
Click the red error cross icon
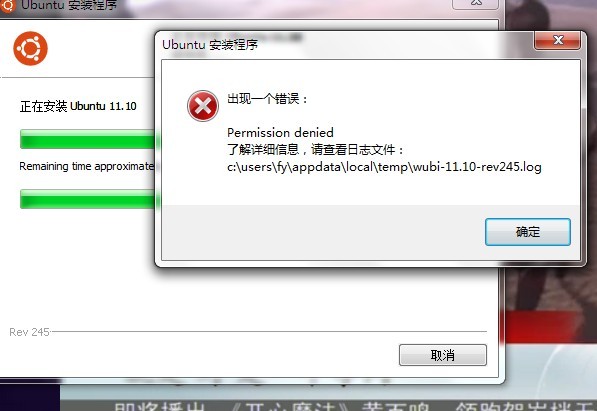coord(203,106)
